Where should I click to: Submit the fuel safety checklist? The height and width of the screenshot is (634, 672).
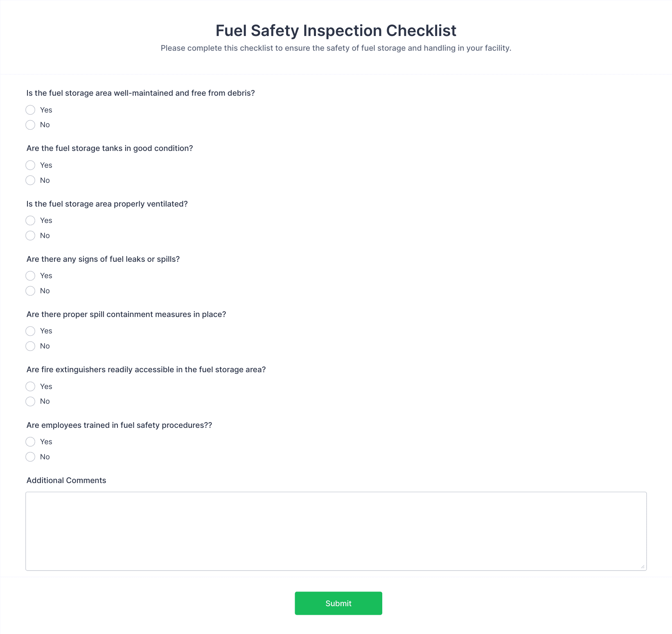point(338,603)
